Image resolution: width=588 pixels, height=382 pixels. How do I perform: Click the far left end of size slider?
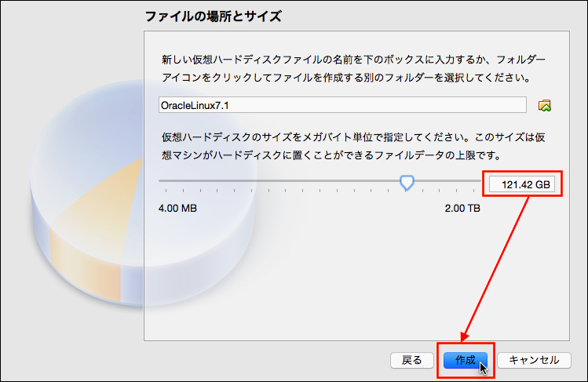[x=160, y=180]
